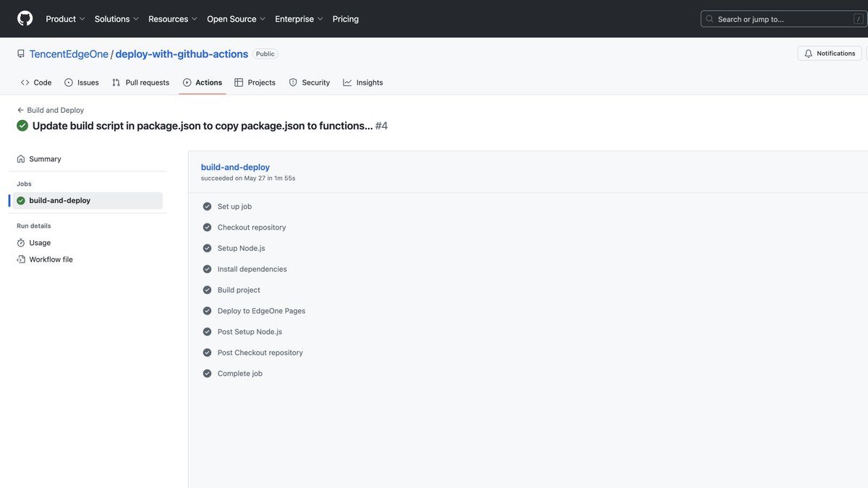The image size is (868, 488).
Task: Open the deploy-with-github-actions repository link
Action: pyautogui.click(x=182, y=54)
